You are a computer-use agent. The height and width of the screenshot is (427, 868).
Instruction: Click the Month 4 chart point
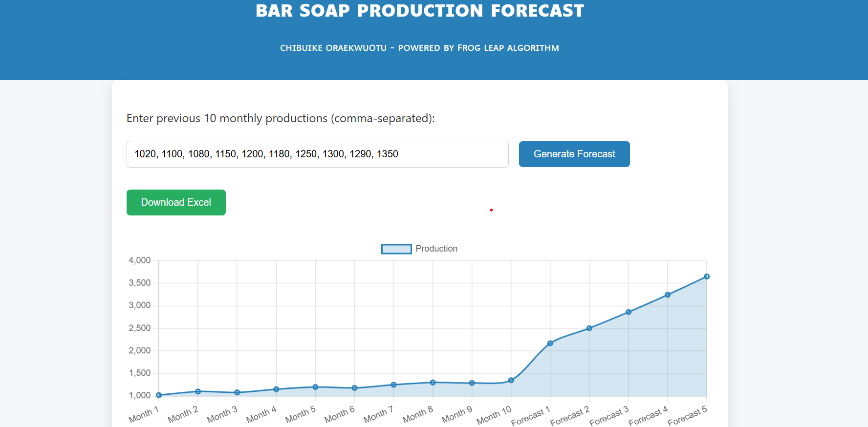pos(276,389)
